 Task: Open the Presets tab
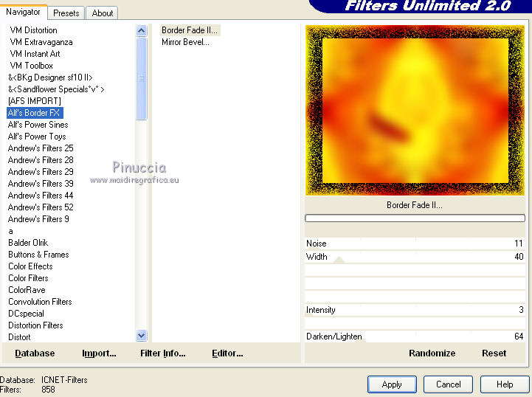point(66,13)
